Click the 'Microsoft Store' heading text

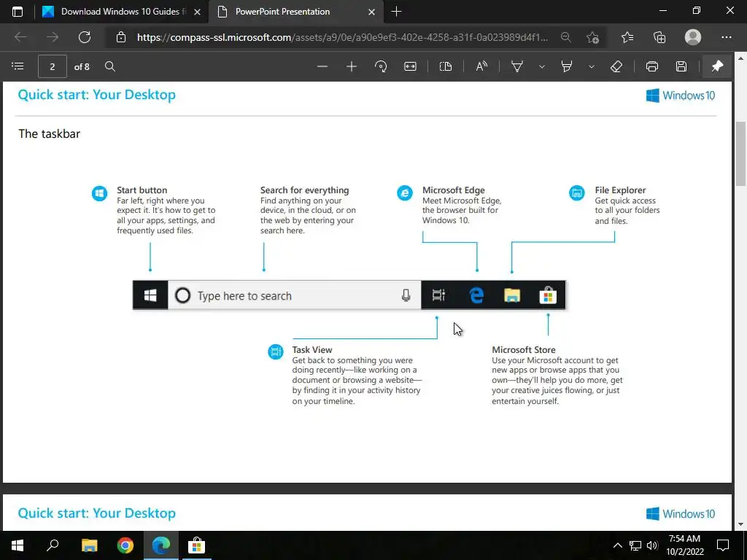(x=524, y=349)
